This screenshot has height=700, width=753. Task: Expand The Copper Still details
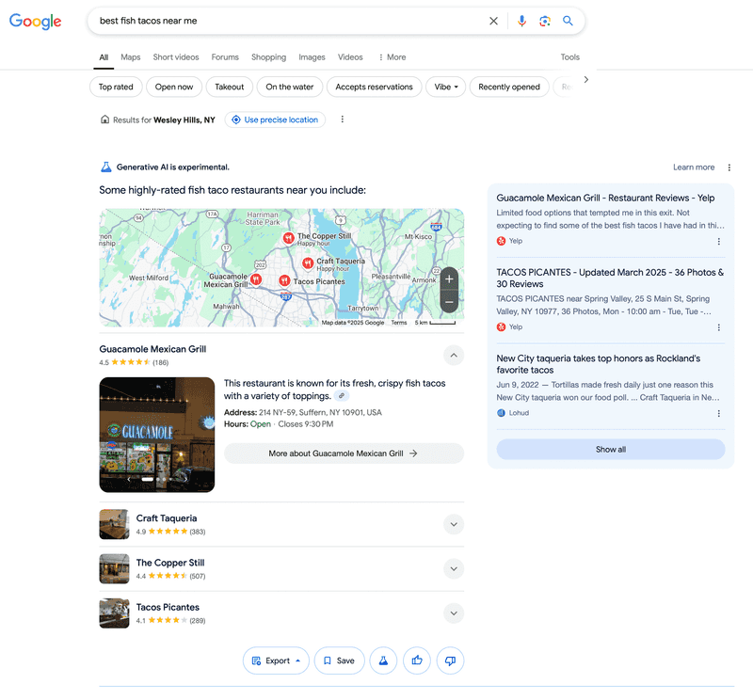(x=454, y=568)
